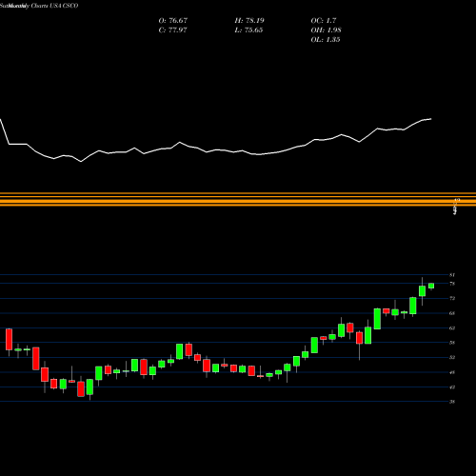Select the OH: 1.98 reading
476x476 pixels.
coord(326,30)
